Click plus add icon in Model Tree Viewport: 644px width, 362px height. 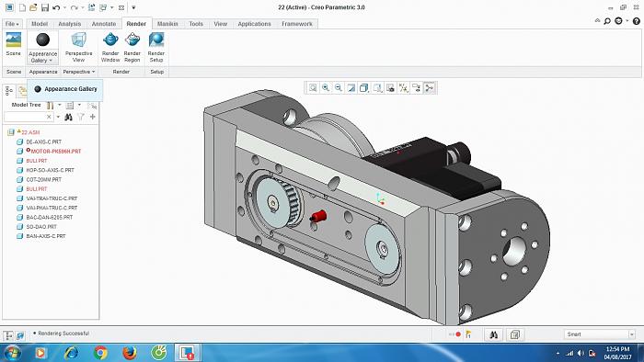[93, 117]
